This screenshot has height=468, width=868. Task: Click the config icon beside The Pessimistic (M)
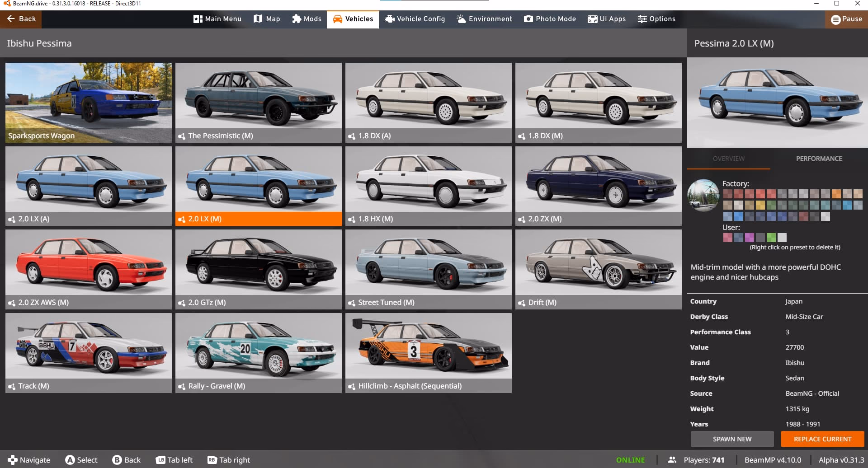click(182, 136)
